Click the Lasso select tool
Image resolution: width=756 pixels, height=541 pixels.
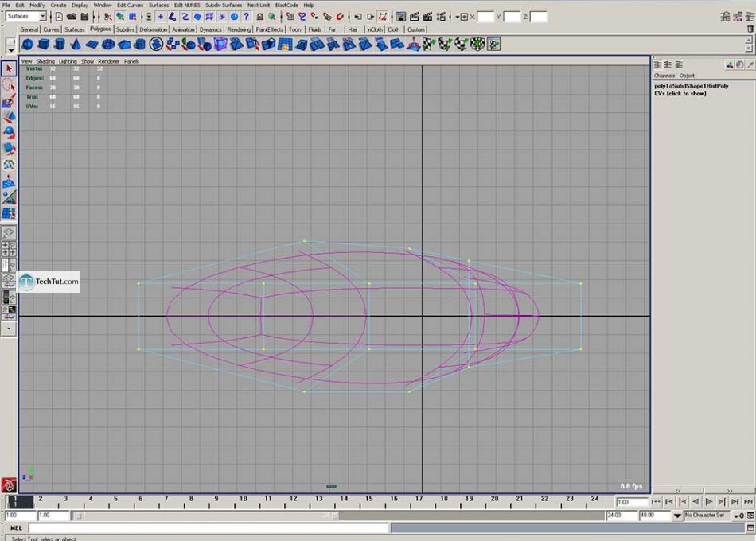pyautogui.click(x=9, y=85)
